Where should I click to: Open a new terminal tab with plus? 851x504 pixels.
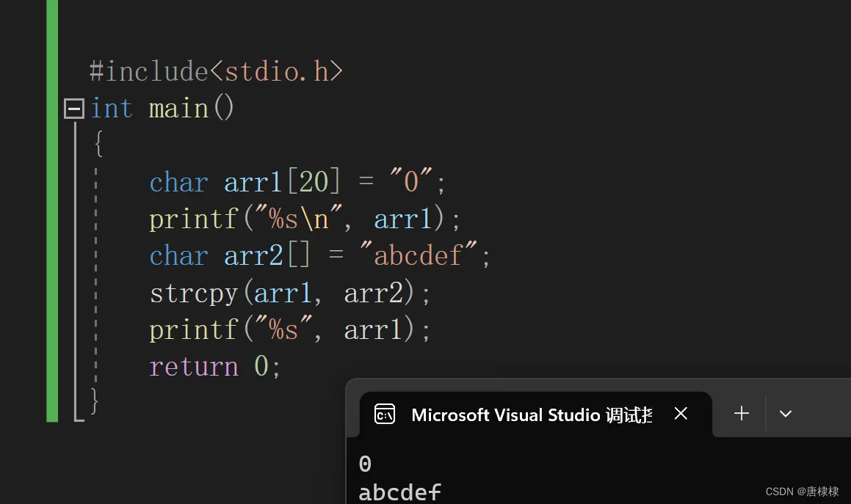point(742,414)
